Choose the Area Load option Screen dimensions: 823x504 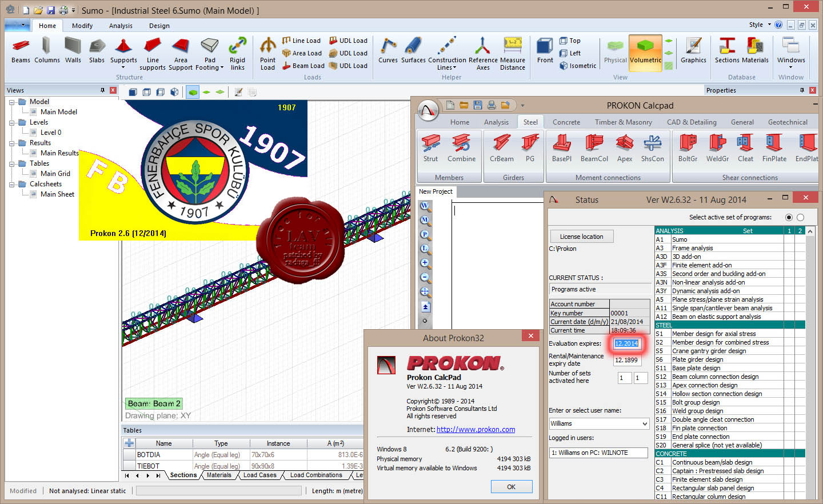pyautogui.click(x=302, y=53)
